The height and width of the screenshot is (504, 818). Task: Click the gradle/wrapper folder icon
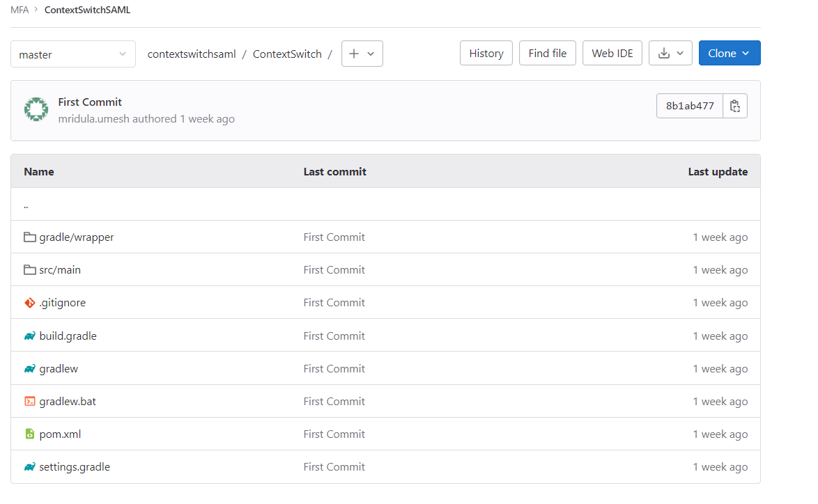[29, 237]
